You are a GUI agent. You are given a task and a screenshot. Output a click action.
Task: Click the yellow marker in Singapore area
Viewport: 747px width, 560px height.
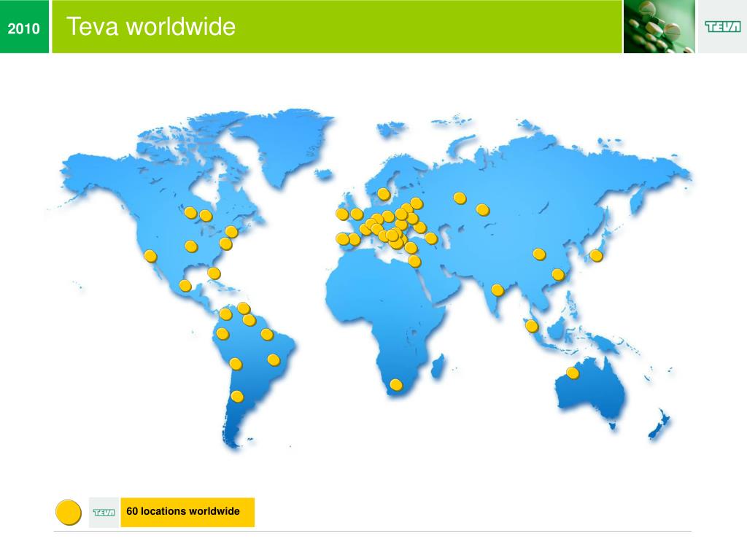coord(532,326)
